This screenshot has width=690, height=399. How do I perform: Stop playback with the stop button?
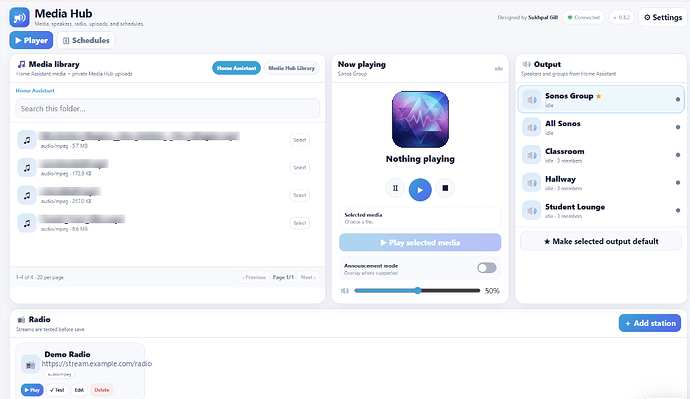coord(445,188)
